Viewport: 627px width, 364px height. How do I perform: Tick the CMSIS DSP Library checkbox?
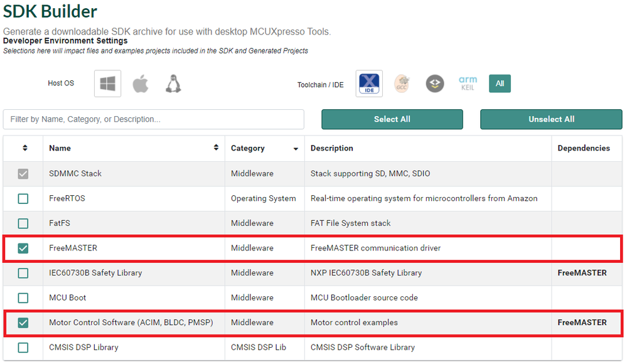23,347
